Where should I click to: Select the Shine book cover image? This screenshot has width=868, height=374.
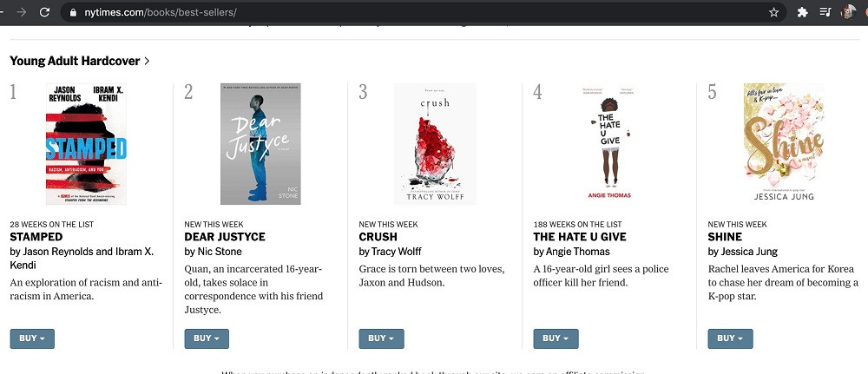click(784, 144)
